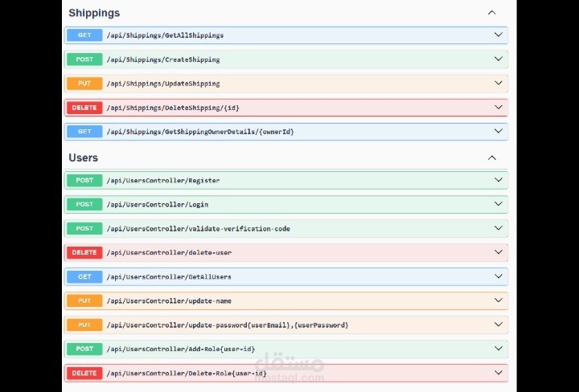Click the PUT badge for update-password
This screenshot has height=392, width=579.
(84, 325)
